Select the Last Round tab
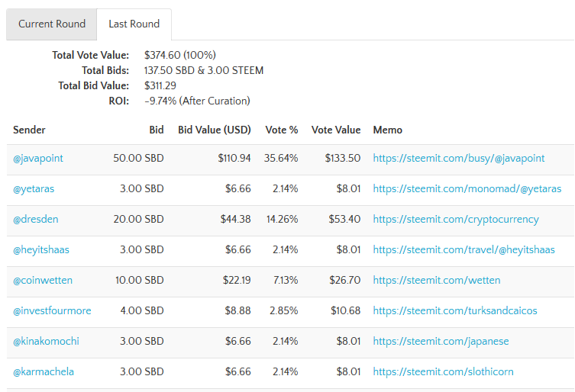The width and height of the screenshot is (575, 392). click(134, 24)
